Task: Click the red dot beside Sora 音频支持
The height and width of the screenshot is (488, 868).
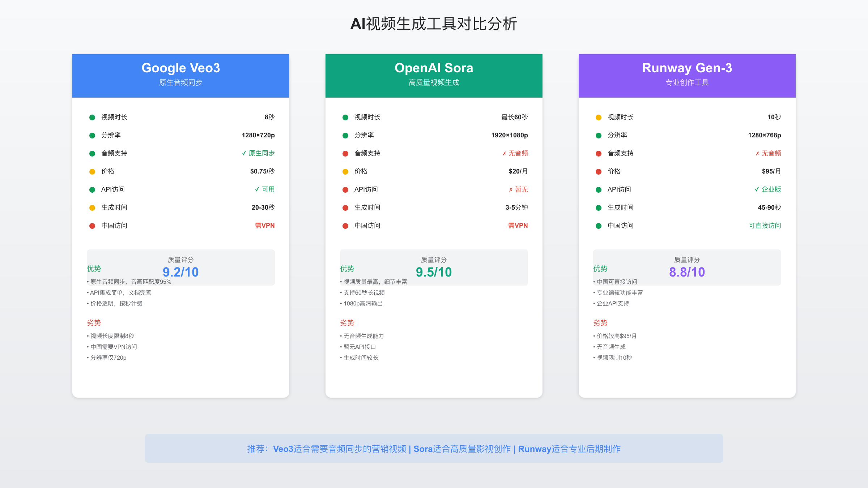Action: pos(345,154)
